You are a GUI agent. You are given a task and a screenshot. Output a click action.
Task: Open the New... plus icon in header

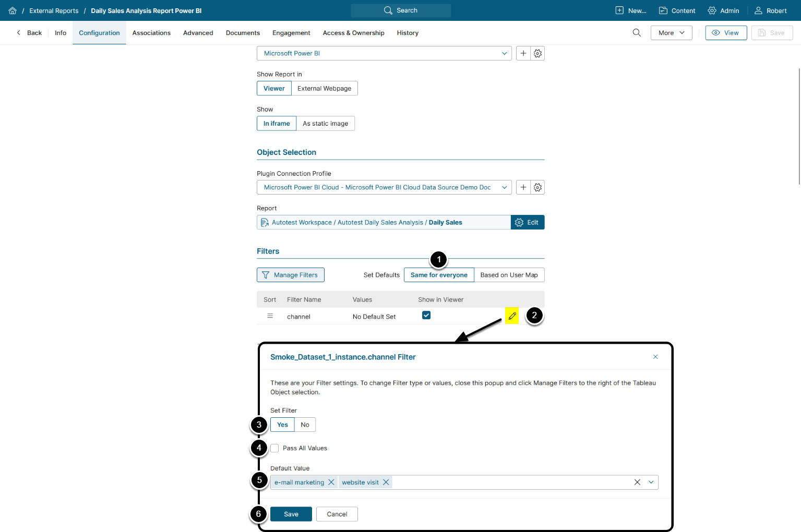pos(619,10)
